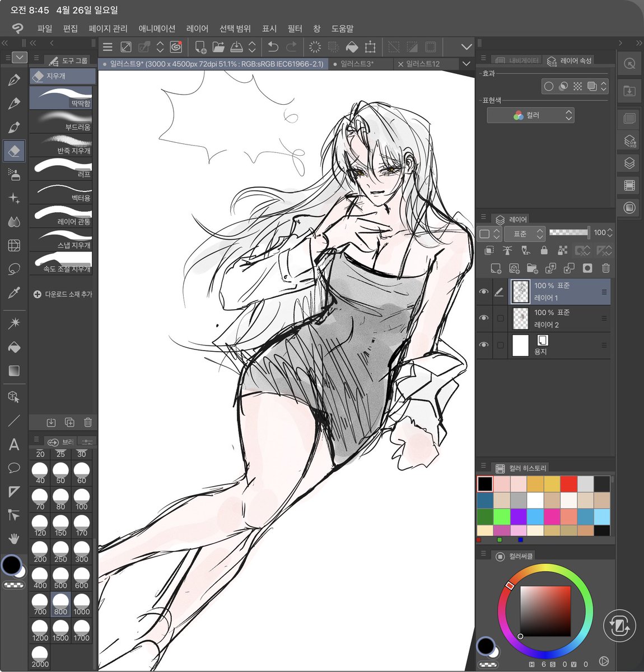644x672 pixels.
Task: Open canvas tab list dropdown arrow
Action: 466,64
